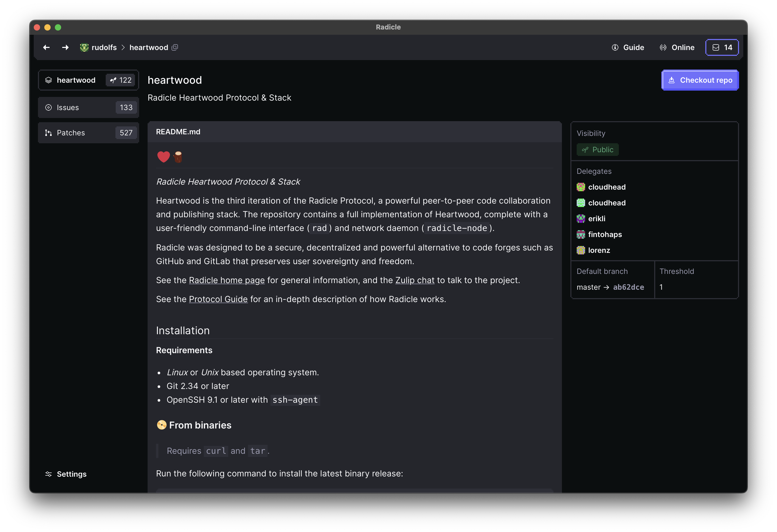Select the heartwood sidebar tab

click(x=89, y=80)
